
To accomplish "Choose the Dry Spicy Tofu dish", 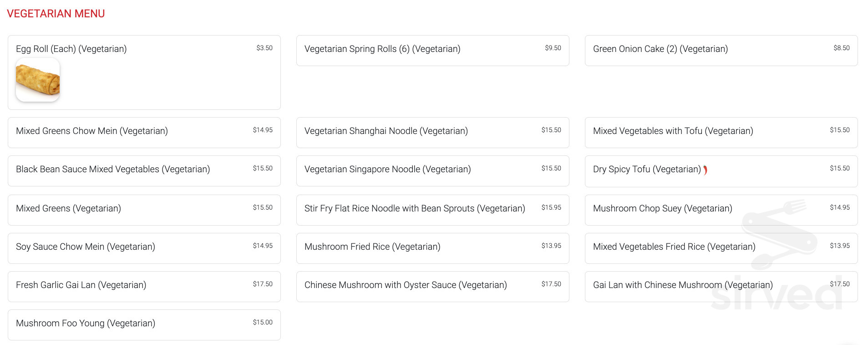I will tap(646, 170).
